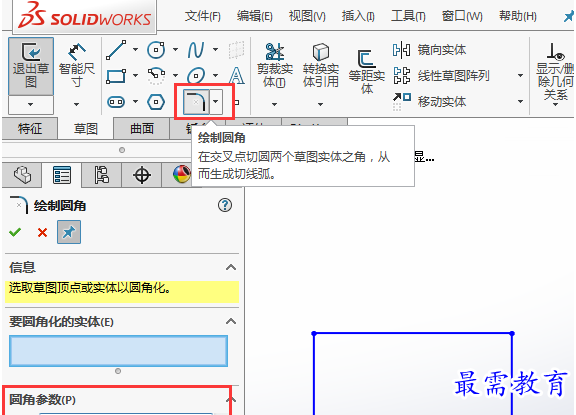Click the entities-to-fillet selection box
This screenshot has width=576, height=415.
tap(118, 351)
